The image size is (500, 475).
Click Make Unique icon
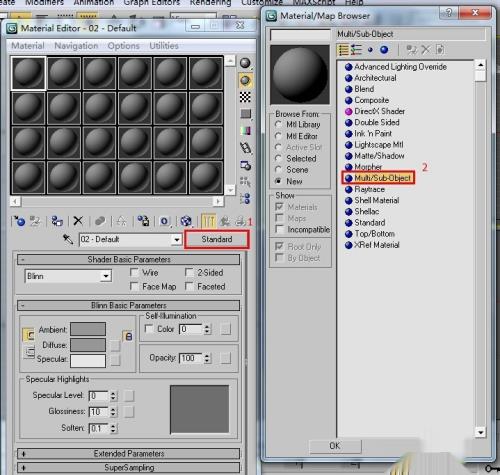point(121,221)
